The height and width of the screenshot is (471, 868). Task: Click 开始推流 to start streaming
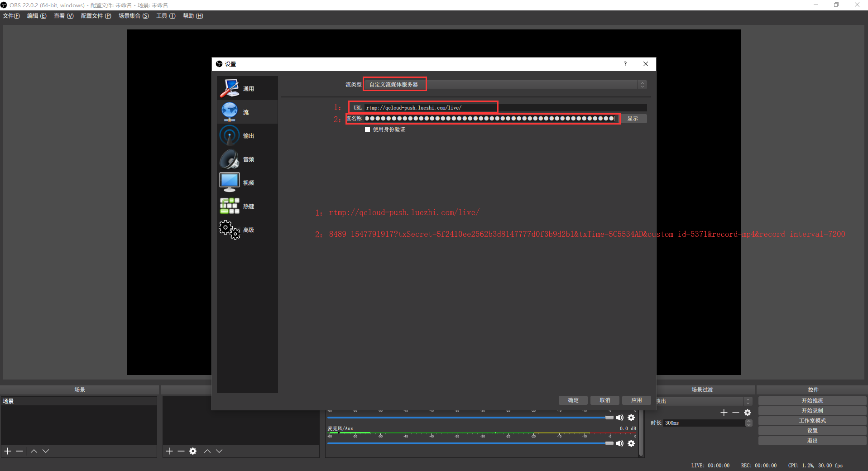[812, 401]
